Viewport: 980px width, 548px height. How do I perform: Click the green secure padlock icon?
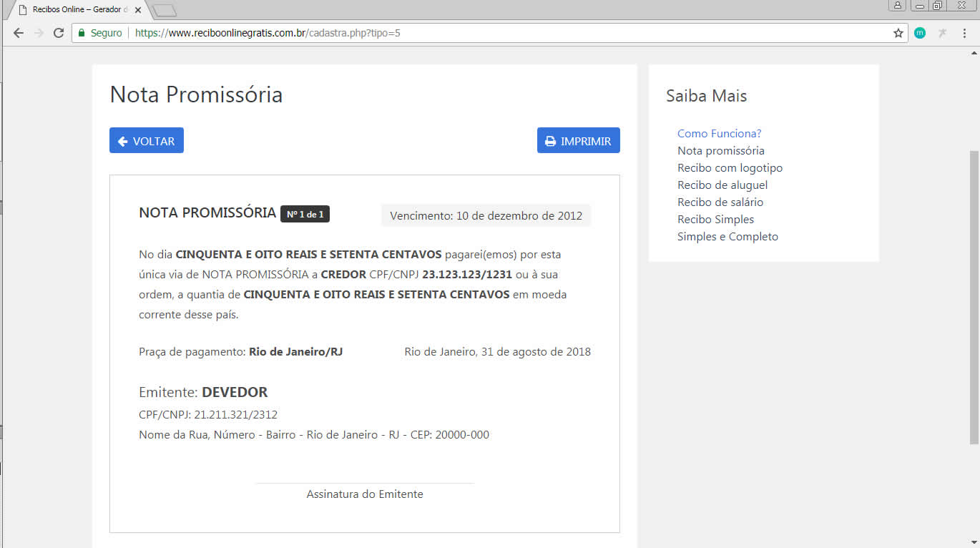tap(82, 33)
